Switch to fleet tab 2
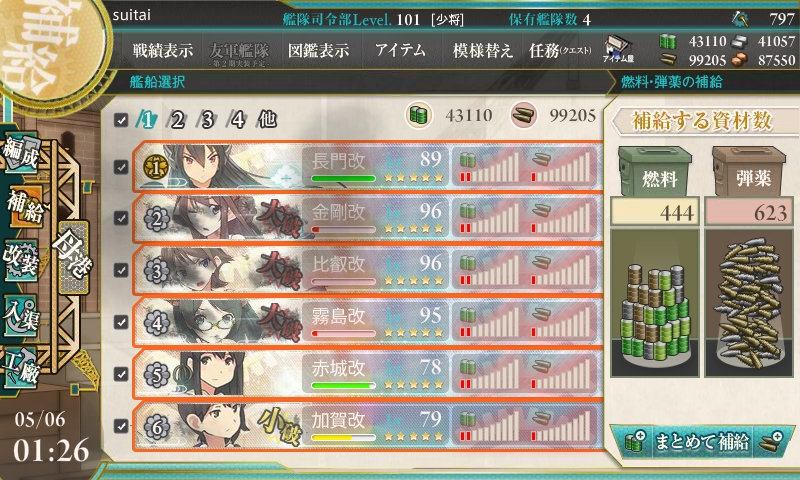 177,120
